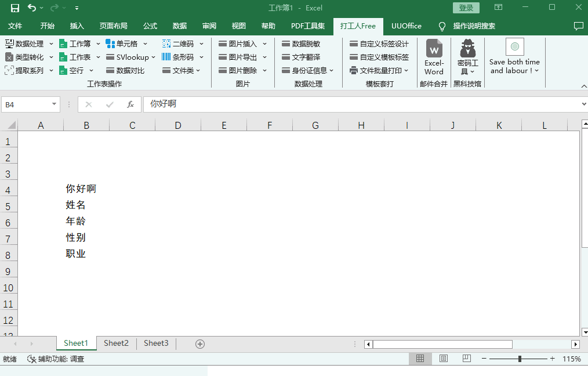Open the 提取系列 tool
588x376 pixels.
pos(25,70)
